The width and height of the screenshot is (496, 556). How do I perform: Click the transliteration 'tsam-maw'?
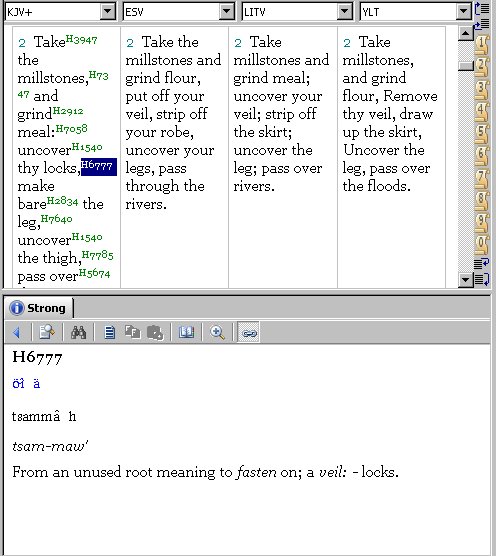pyautogui.click(x=50, y=446)
